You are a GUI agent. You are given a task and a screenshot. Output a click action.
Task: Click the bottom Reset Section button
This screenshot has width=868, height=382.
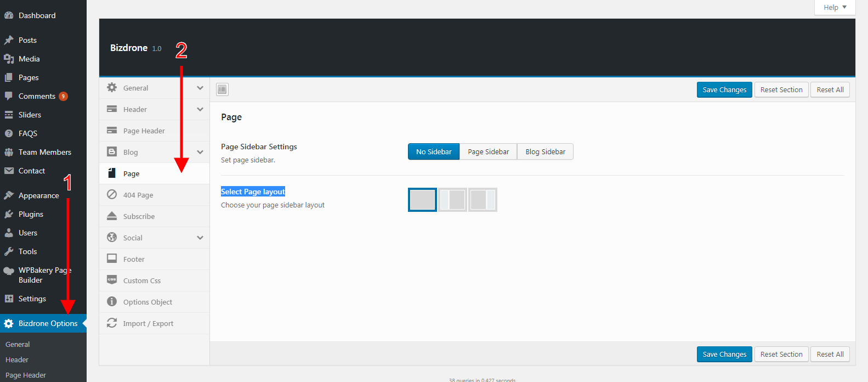(x=781, y=354)
